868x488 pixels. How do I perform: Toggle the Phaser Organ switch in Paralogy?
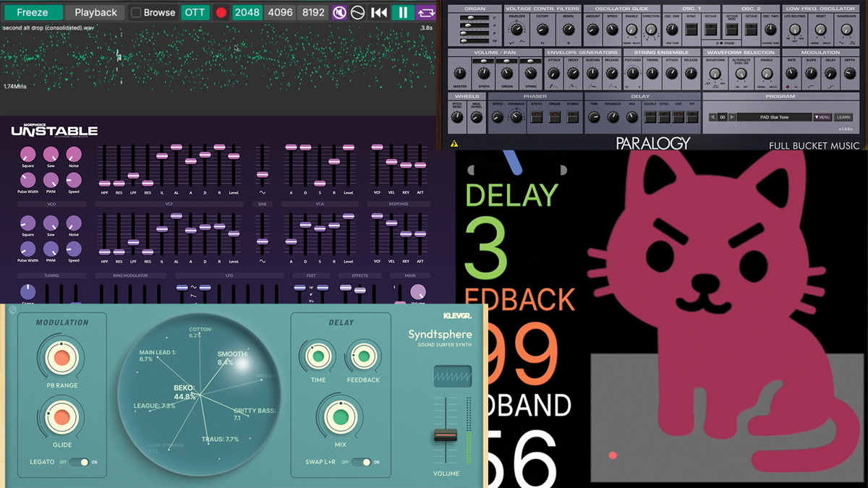[554, 118]
